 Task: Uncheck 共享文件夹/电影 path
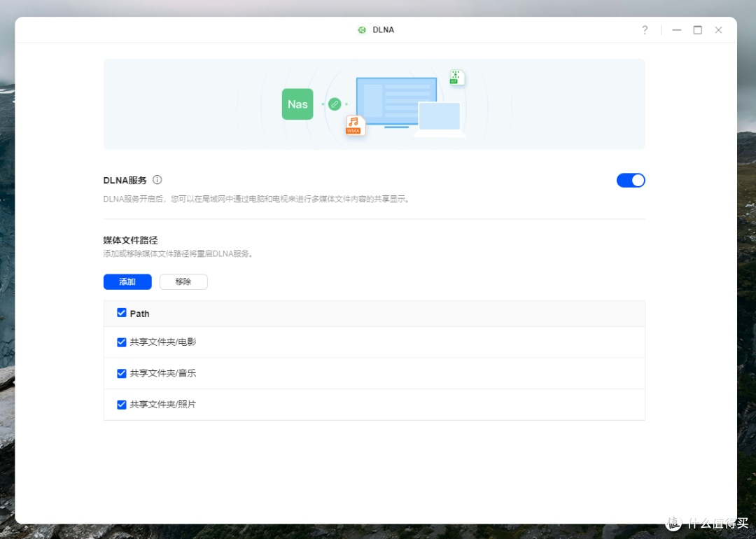pyautogui.click(x=122, y=342)
